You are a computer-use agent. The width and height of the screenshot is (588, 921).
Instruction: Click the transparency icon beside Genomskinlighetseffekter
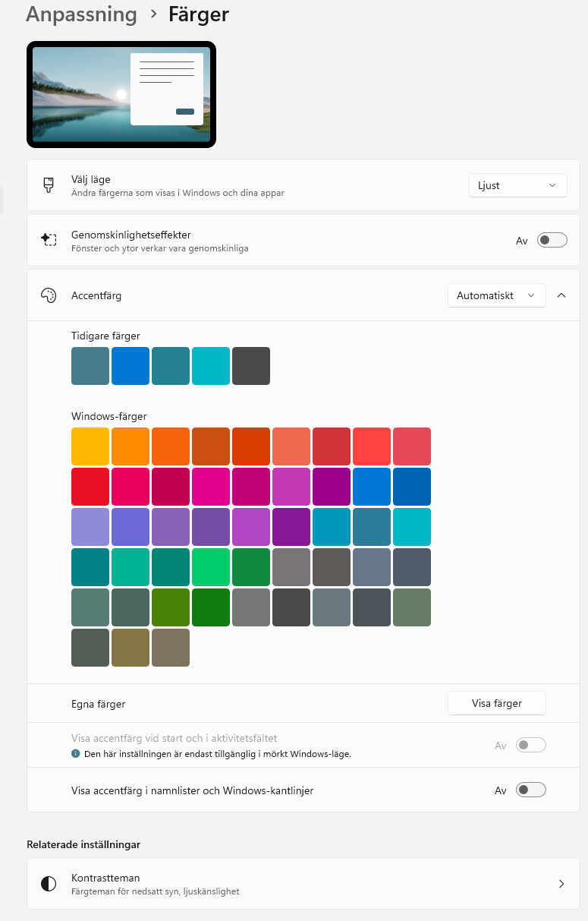pos(49,240)
